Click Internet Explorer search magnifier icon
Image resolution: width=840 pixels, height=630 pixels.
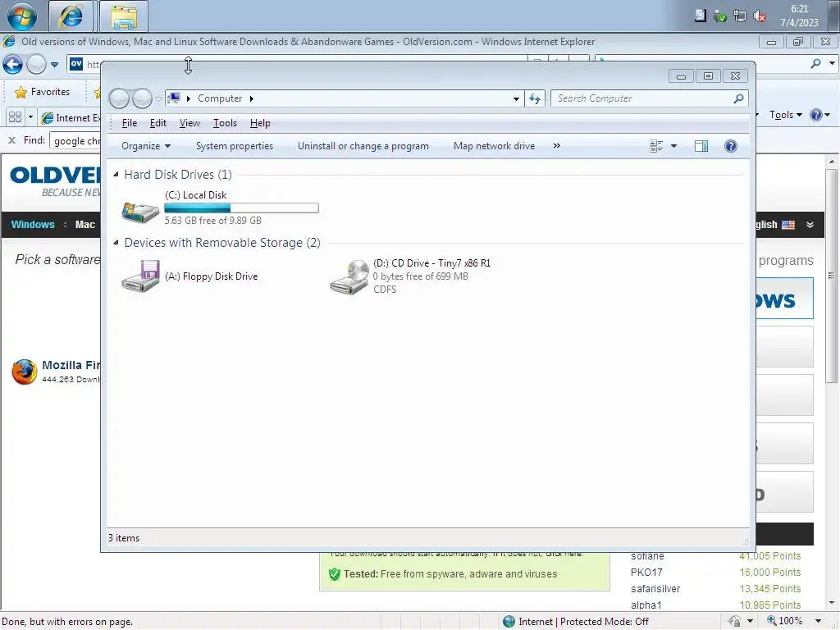[x=816, y=64]
